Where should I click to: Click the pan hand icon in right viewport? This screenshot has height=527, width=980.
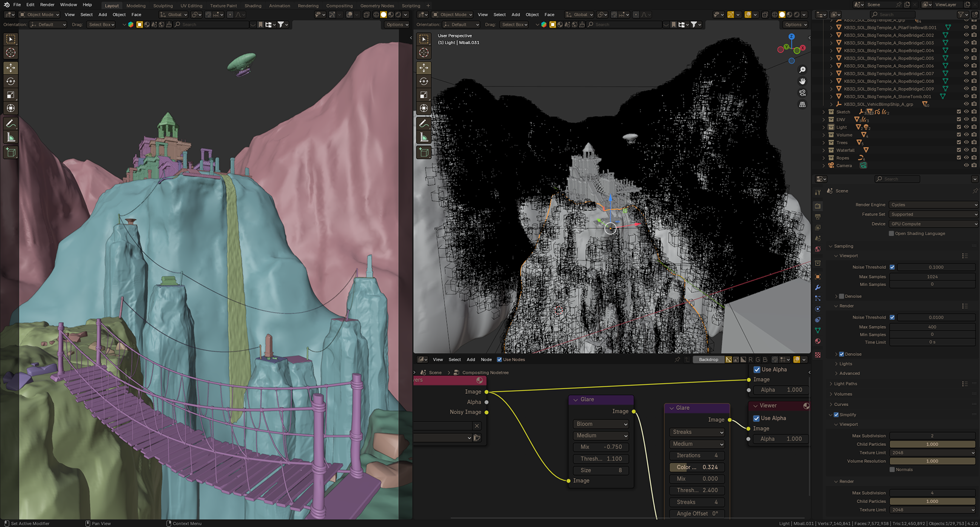(802, 81)
